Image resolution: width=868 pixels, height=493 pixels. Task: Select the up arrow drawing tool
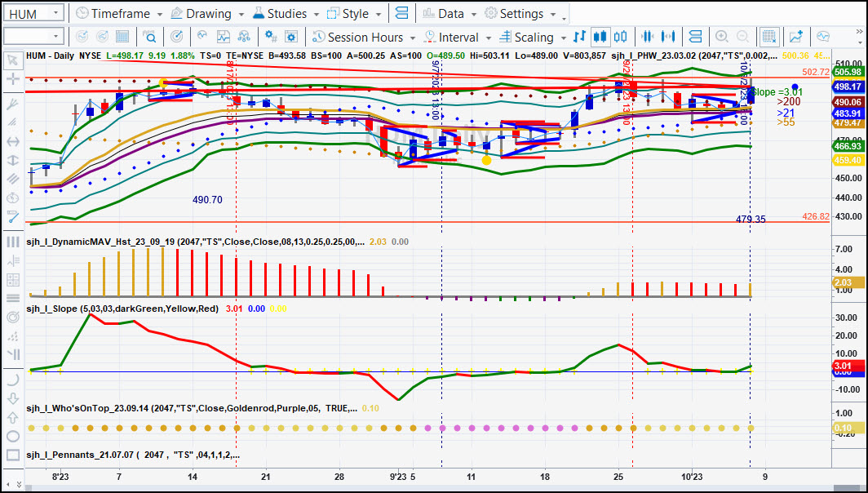click(x=13, y=418)
